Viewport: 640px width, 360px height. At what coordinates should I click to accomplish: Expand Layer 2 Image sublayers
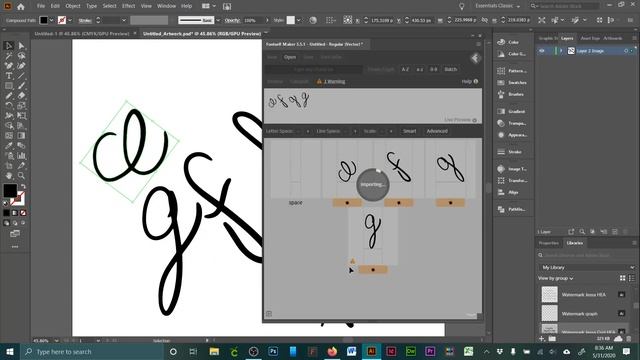coord(561,51)
